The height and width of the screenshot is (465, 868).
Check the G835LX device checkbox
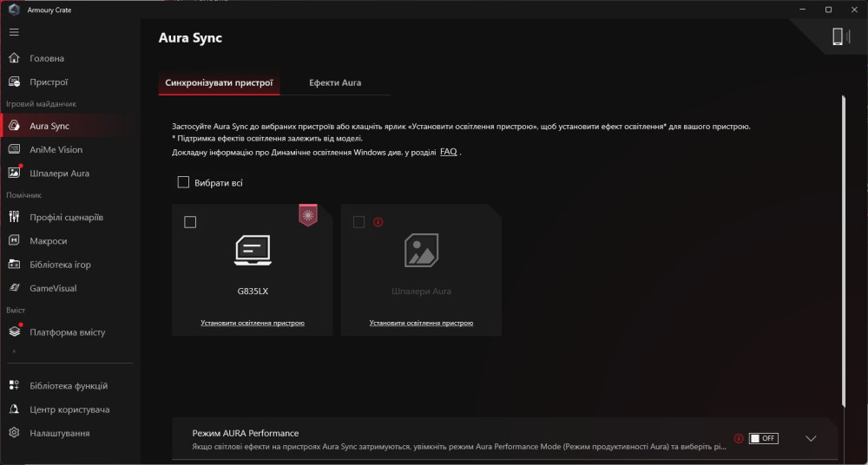[x=190, y=222]
